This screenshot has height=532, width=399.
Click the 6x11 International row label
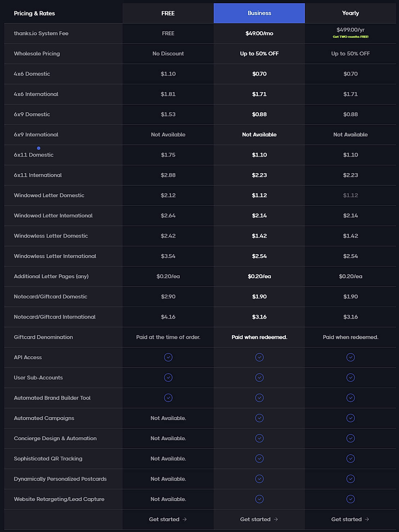tap(38, 175)
